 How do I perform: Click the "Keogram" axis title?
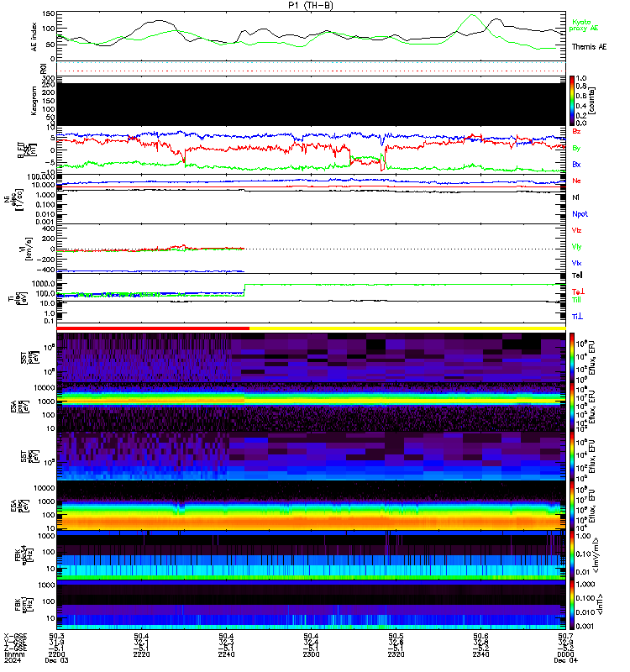34,101
